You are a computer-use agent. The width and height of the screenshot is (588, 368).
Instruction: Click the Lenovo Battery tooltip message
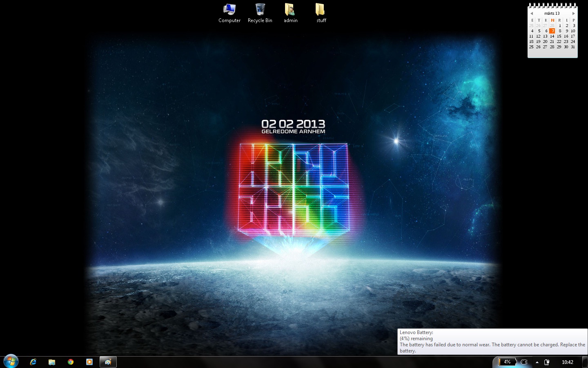(492, 342)
